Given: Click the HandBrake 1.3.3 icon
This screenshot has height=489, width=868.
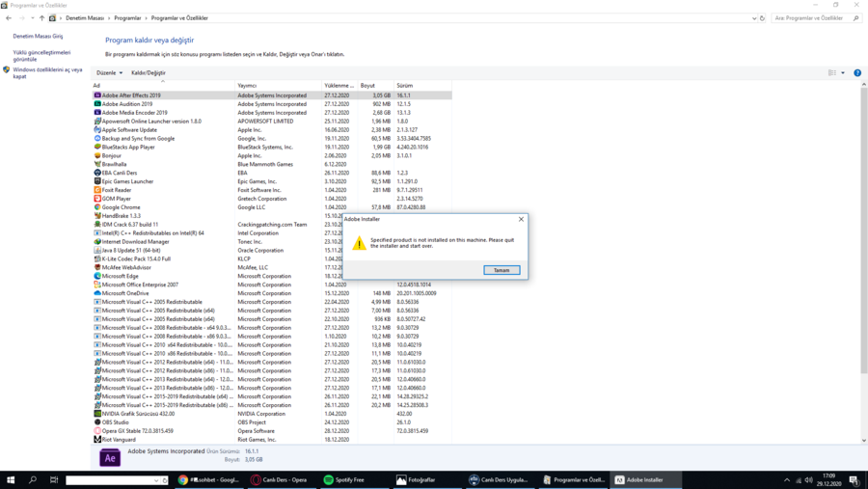Looking at the screenshot, I should click(x=97, y=215).
